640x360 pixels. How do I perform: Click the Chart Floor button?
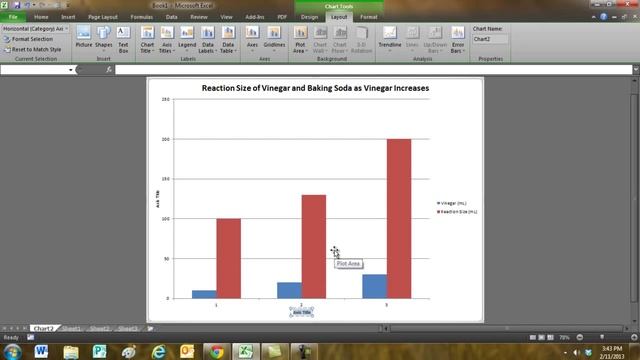(x=340, y=40)
